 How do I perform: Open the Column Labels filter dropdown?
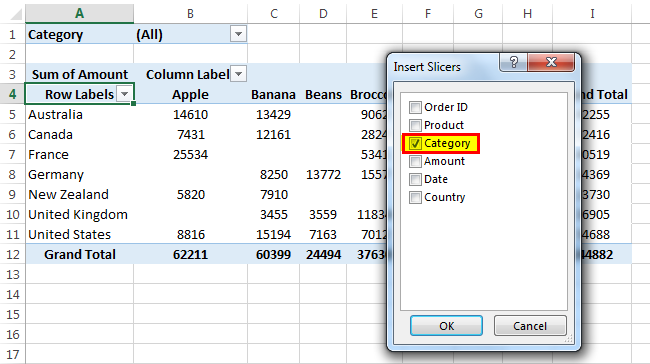pos(238,74)
